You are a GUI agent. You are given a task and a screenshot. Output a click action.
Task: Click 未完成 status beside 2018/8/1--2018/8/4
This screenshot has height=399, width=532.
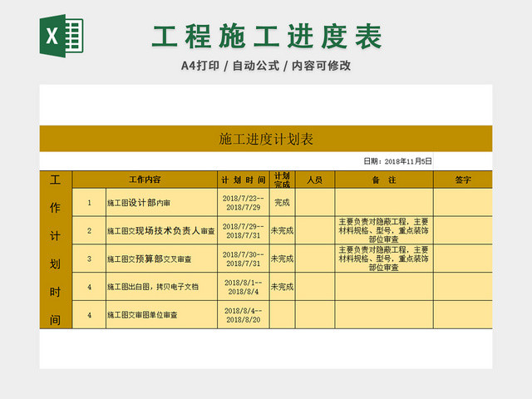click(x=283, y=287)
